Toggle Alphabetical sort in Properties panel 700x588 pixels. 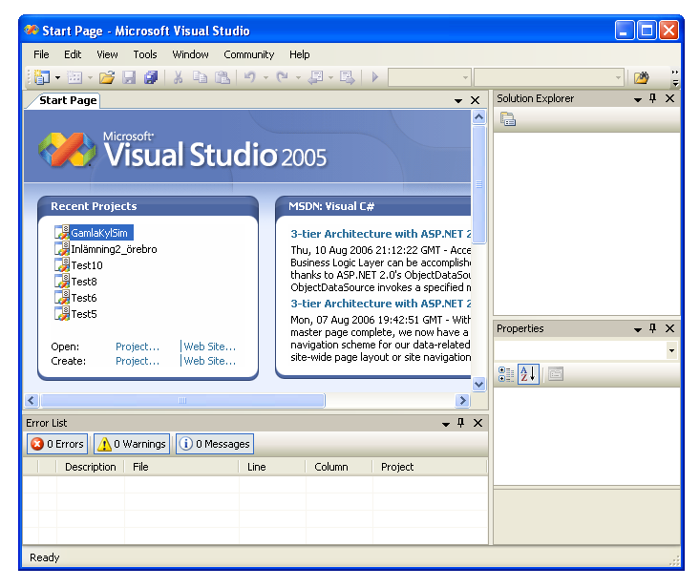528,374
